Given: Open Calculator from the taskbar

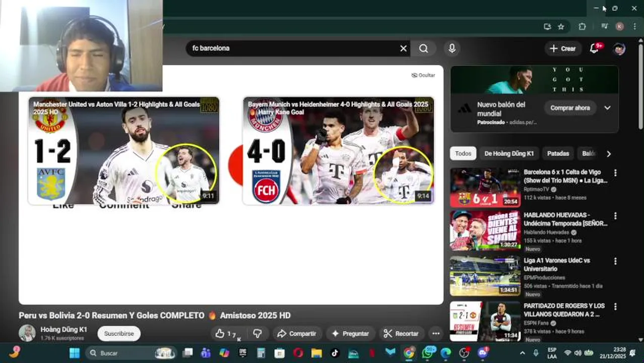Looking at the screenshot, I should click(x=261, y=353).
